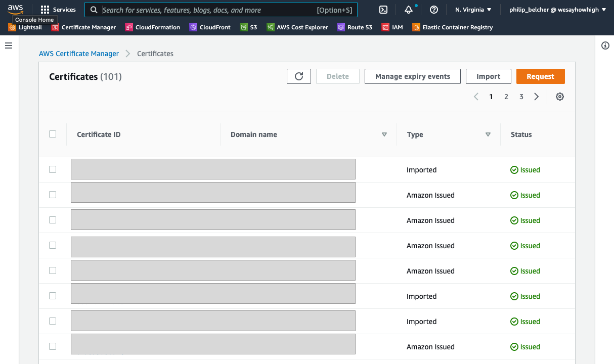Refresh the certificates list

[298, 76]
